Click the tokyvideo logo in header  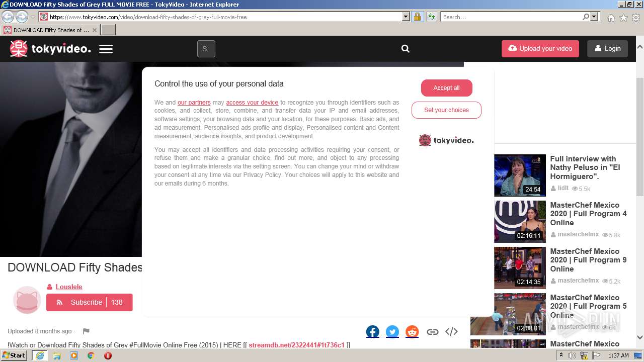tap(50, 49)
